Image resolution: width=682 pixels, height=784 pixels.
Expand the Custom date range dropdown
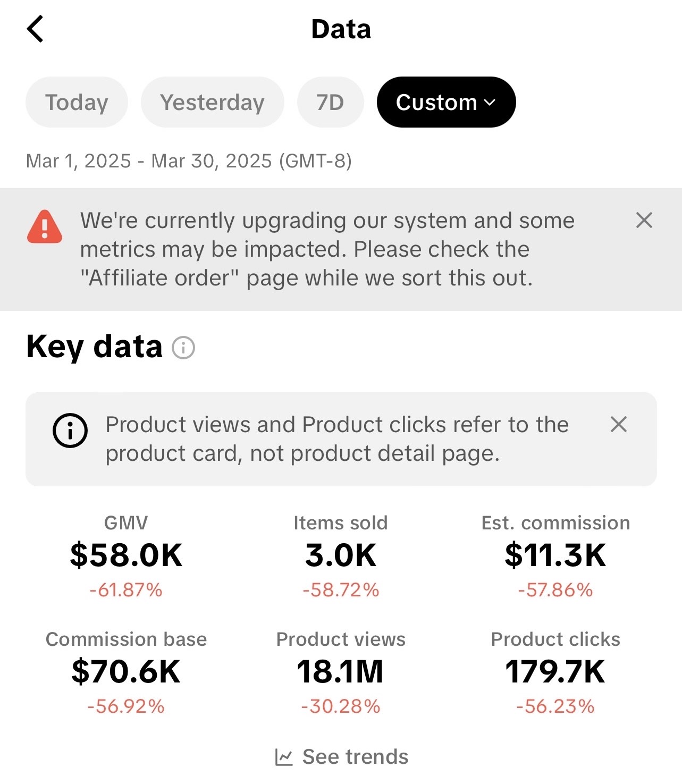(447, 102)
